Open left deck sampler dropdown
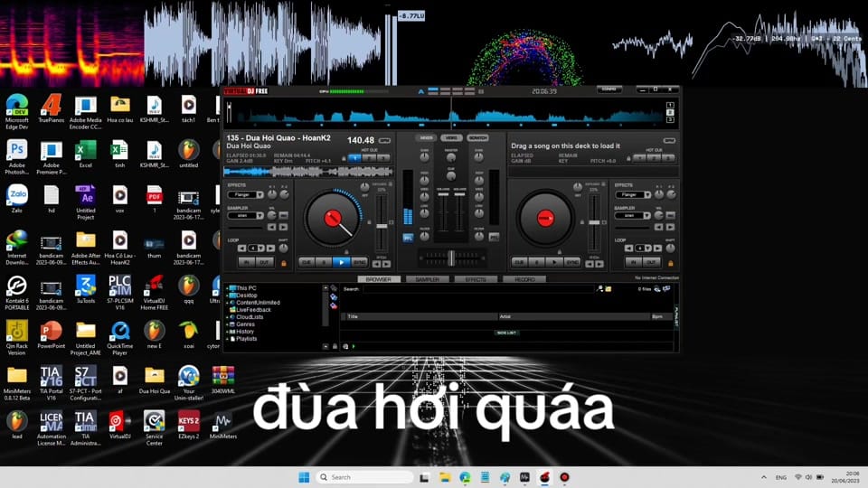This screenshot has height=488, width=868. pos(259,215)
